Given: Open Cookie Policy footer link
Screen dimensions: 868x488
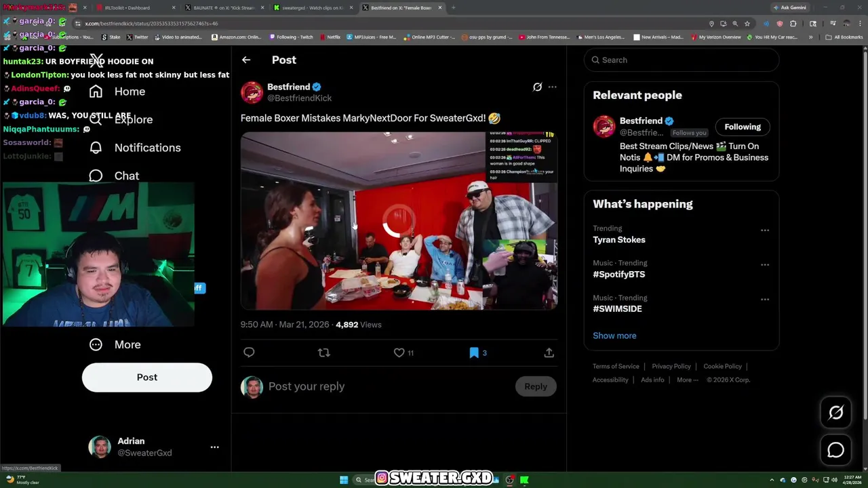Looking at the screenshot, I should (x=722, y=366).
